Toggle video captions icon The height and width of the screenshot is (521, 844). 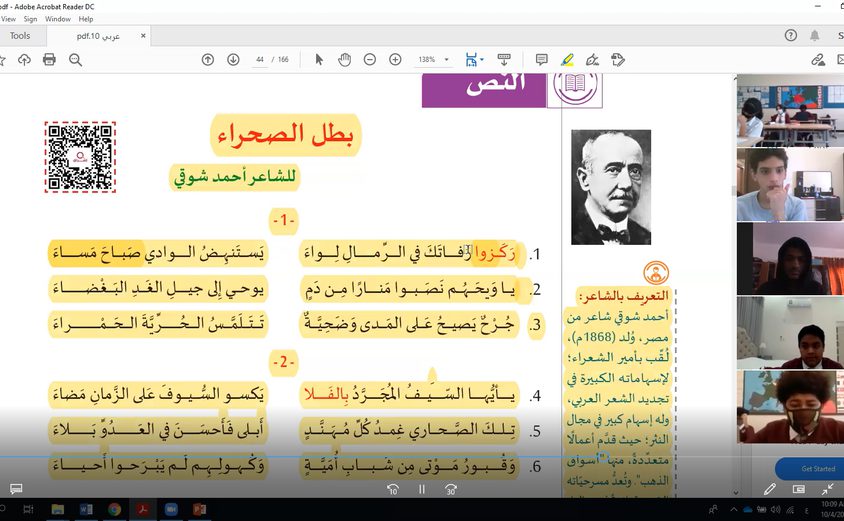click(x=16, y=489)
